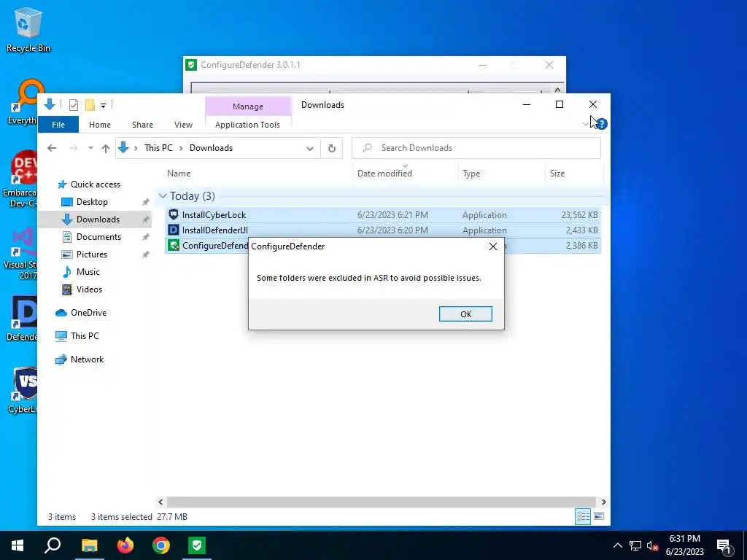Select the ConfigureDefender file icon
Viewport: 747px width, 560px height.
click(x=174, y=246)
